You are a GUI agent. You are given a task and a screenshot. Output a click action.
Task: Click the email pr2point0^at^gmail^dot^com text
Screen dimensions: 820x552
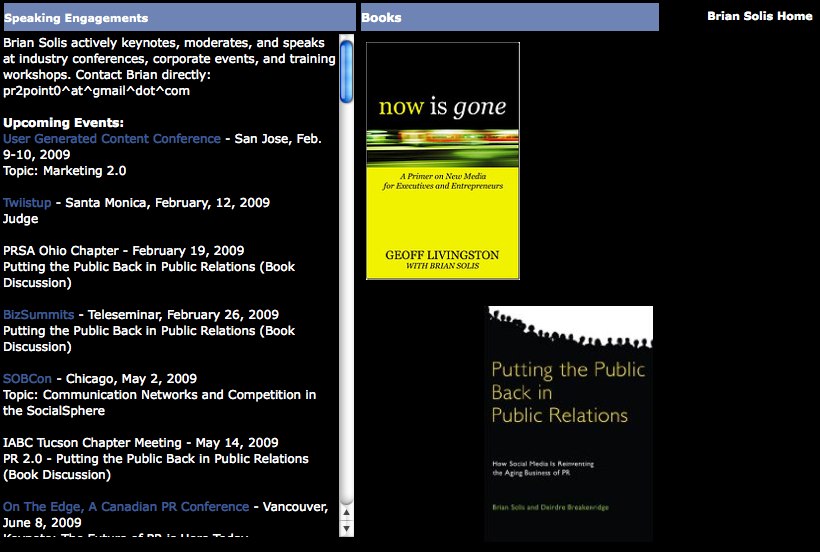[96, 91]
